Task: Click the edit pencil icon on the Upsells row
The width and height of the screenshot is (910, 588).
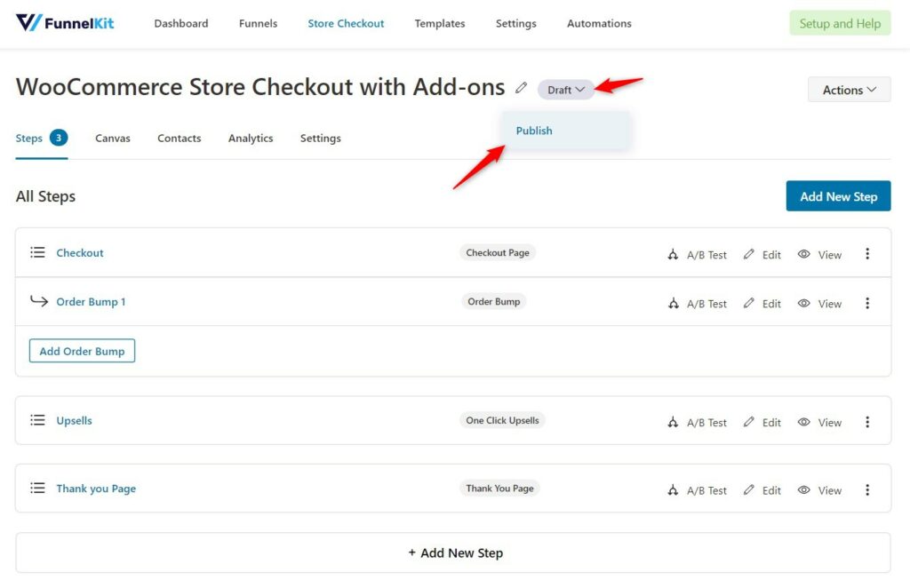Action: coord(748,422)
